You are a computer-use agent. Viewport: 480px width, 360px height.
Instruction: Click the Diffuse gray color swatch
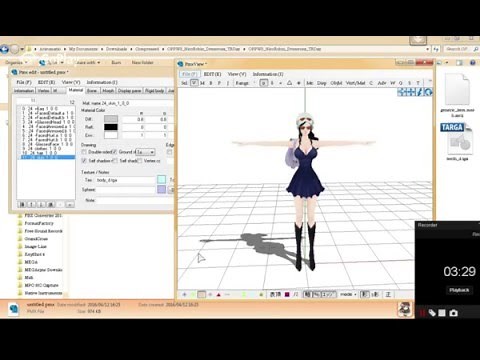click(x=111, y=119)
